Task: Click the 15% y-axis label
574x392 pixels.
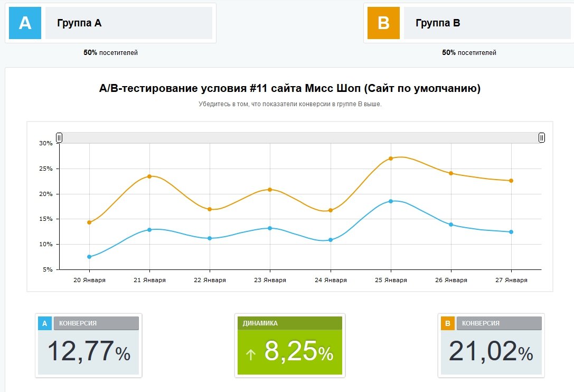Action: [x=46, y=219]
